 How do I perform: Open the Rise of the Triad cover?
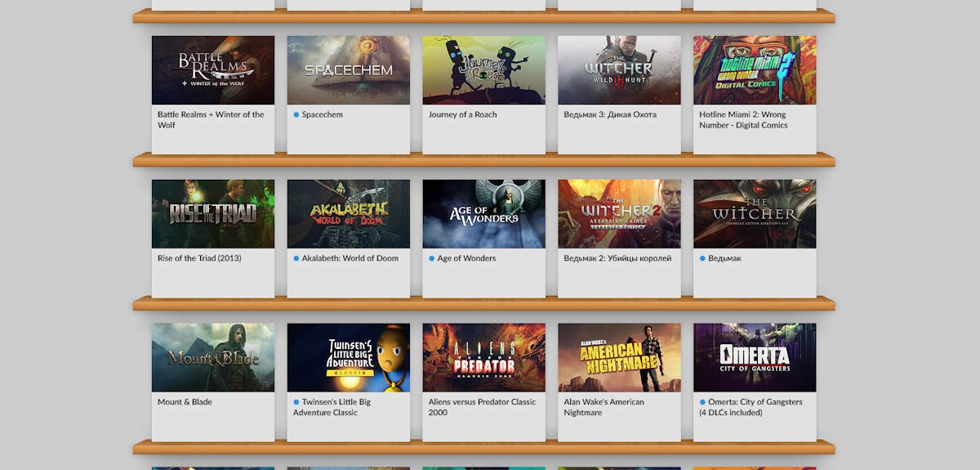(x=213, y=214)
